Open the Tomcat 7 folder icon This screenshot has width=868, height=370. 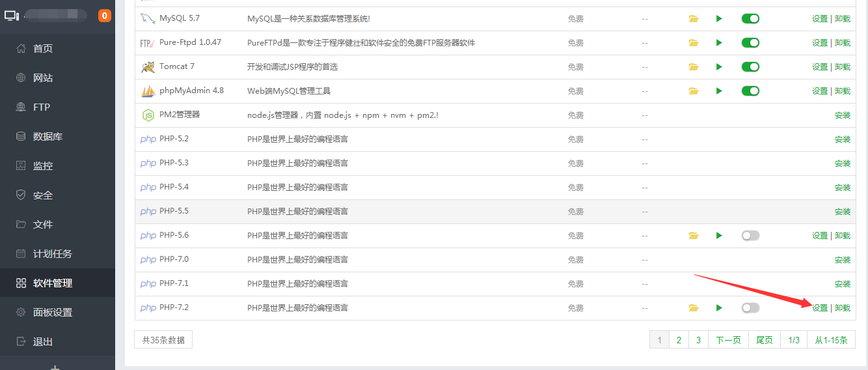694,67
